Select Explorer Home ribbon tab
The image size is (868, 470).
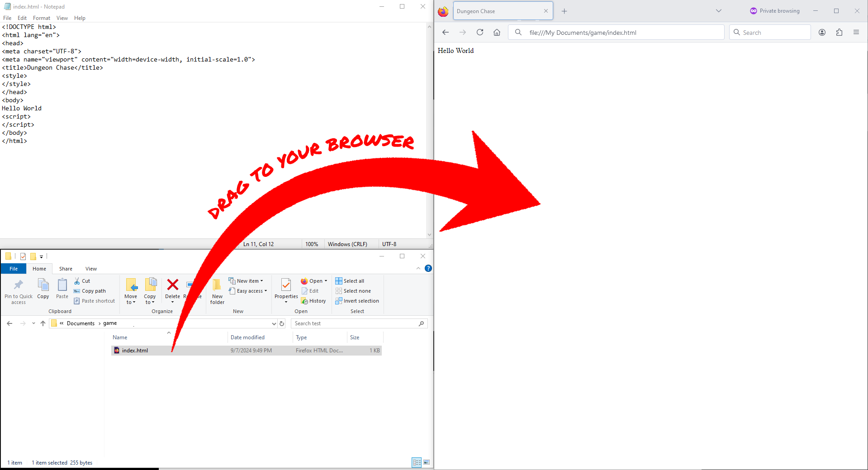coord(39,269)
